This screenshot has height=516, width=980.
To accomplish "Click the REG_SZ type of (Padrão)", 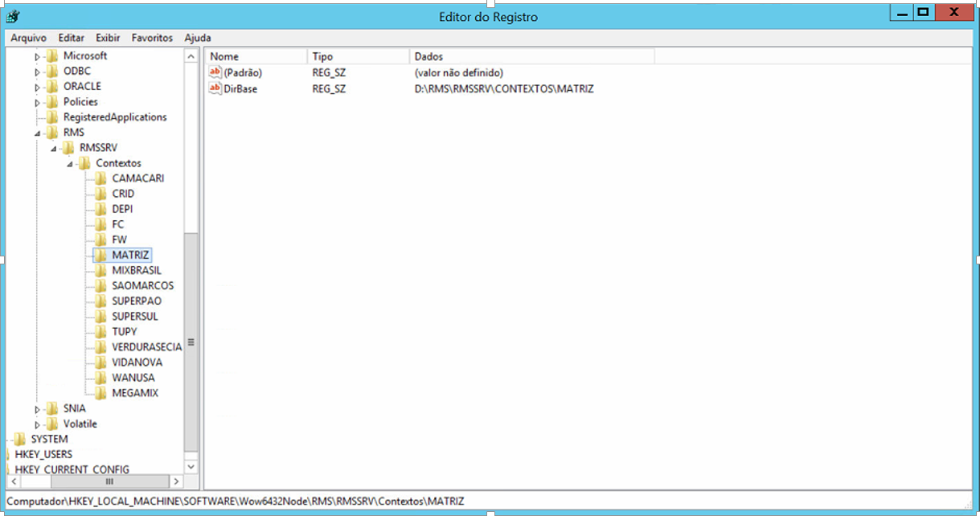I will (329, 72).
